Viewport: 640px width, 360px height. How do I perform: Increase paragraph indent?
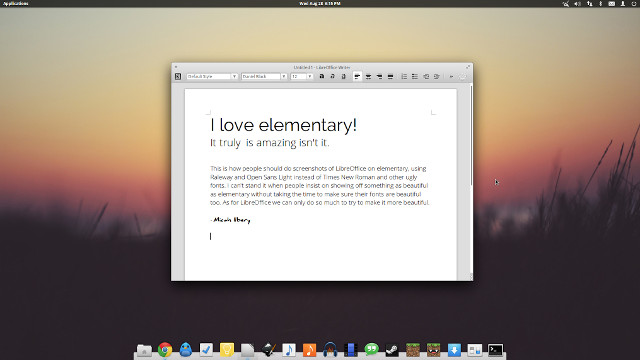[x=437, y=76]
